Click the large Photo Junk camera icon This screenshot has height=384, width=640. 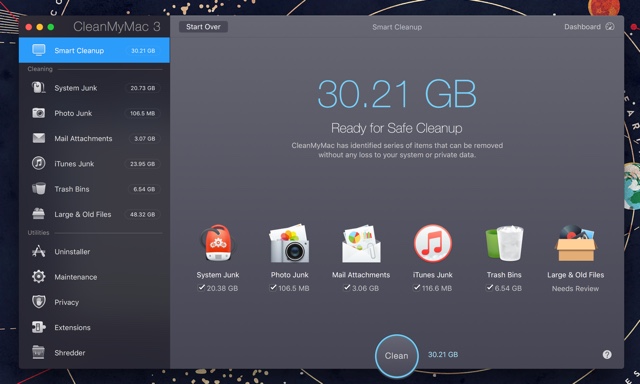click(x=289, y=243)
